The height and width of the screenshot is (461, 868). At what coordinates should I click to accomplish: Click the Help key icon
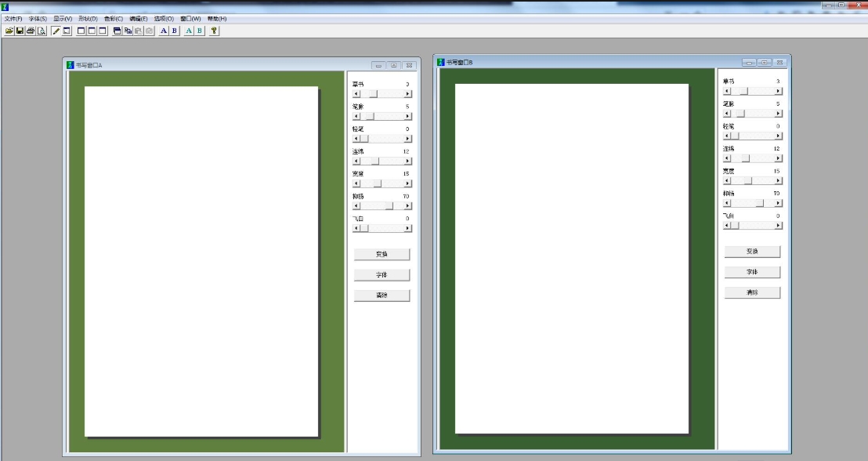(x=214, y=31)
